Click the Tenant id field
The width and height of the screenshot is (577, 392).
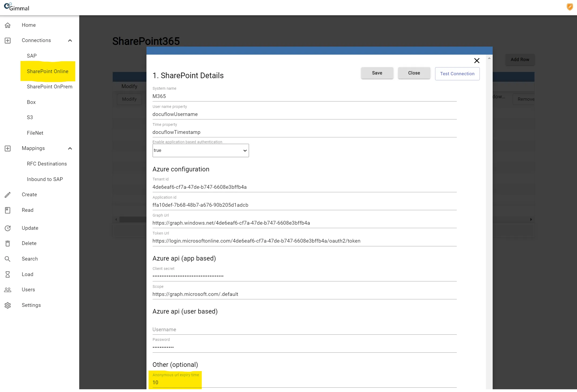304,187
